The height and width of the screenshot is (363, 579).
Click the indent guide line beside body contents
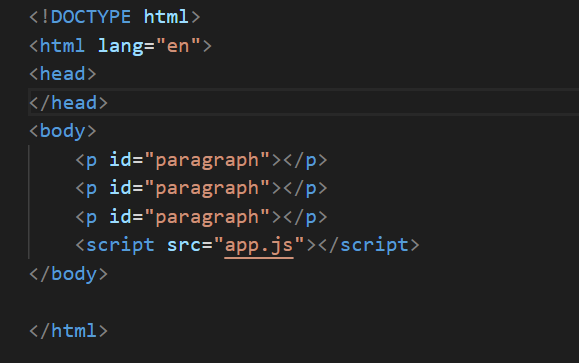(29, 202)
